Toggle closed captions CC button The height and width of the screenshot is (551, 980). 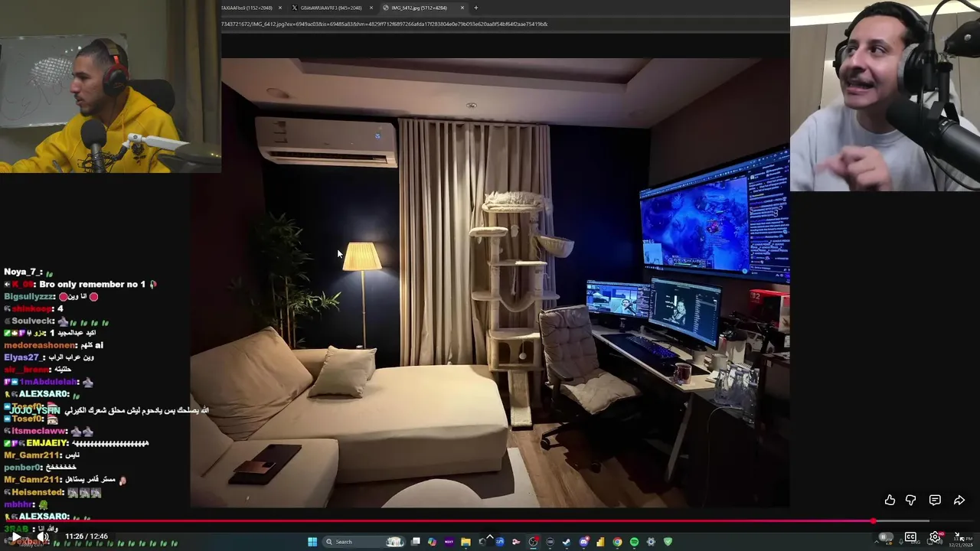click(x=911, y=536)
